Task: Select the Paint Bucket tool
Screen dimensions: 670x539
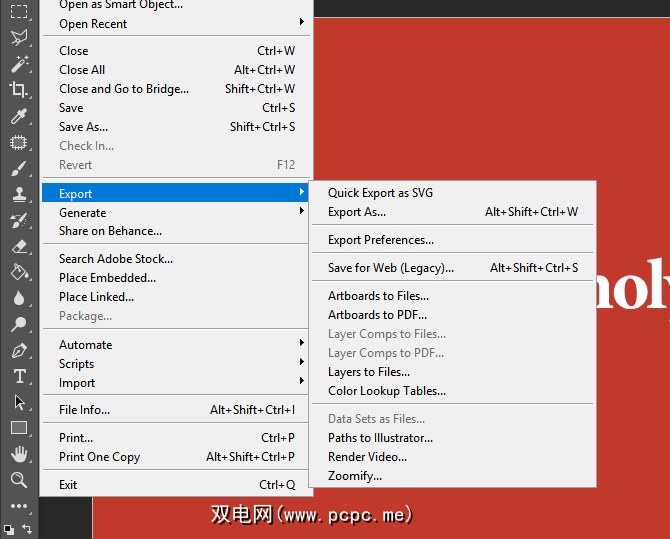Action: click(19, 272)
